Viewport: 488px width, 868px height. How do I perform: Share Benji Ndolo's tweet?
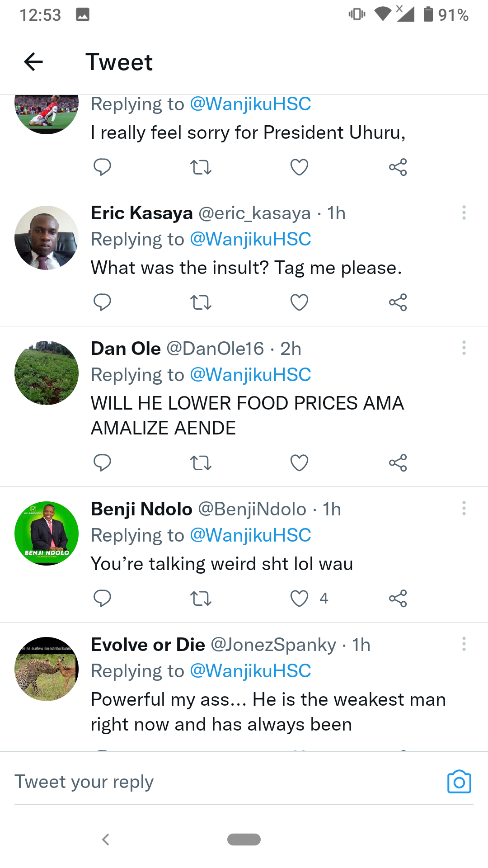click(x=398, y=599)
